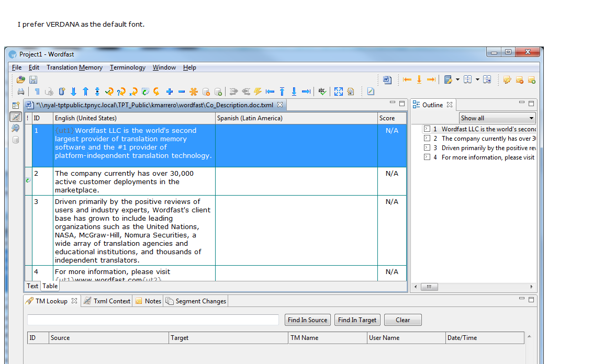
Task: Open the Translation Memory menu
Action: click(x=74, y=67)
